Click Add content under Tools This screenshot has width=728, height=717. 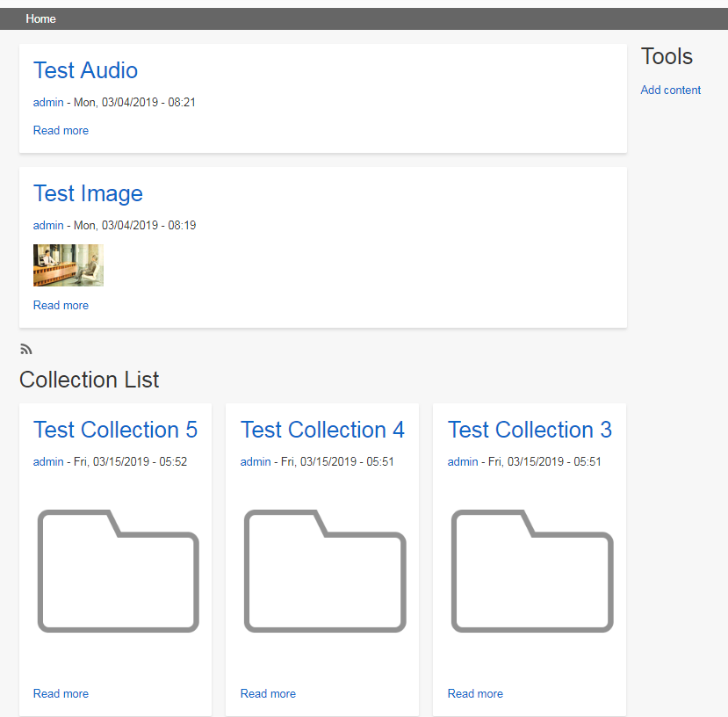click(670, 90)
